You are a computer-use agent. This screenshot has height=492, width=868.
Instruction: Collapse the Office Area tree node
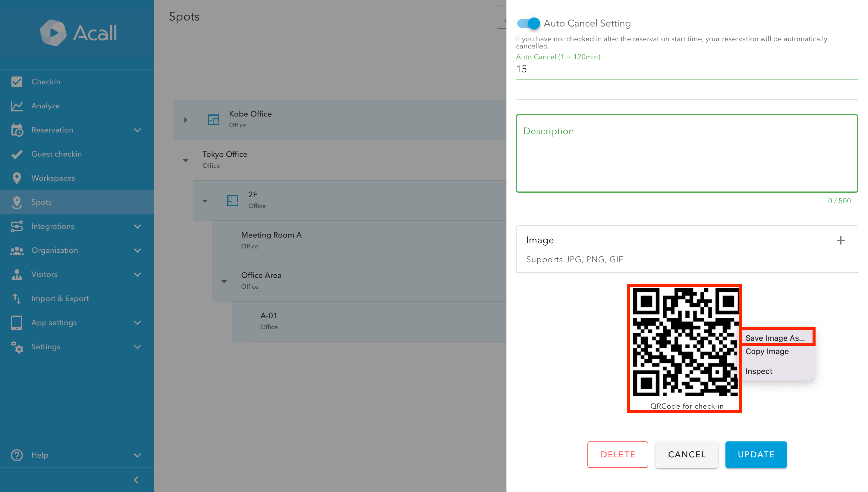tap(224, 282)
